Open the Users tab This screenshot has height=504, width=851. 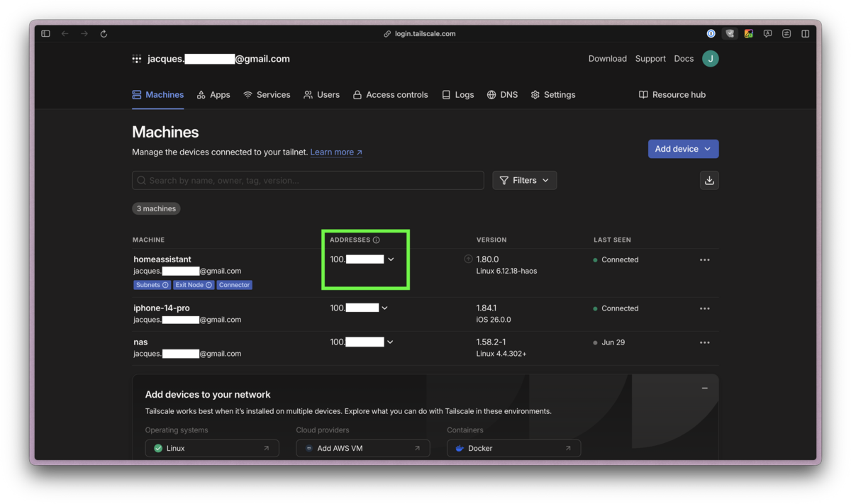pyautogui.click(x=321, y=95)
